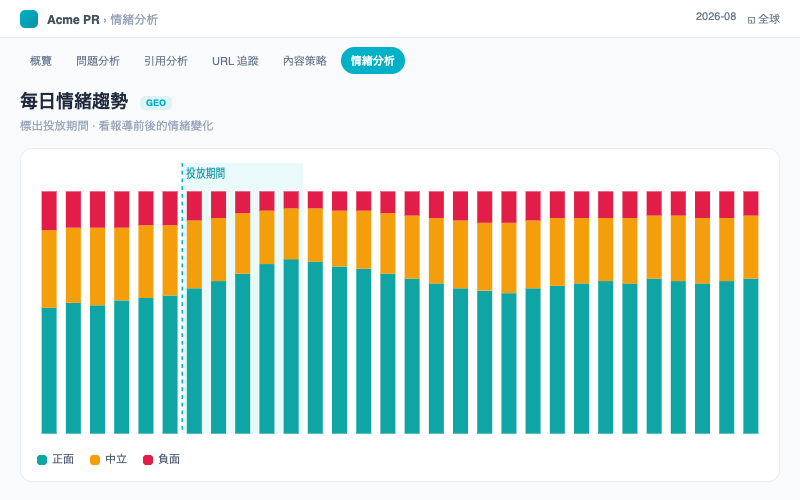Image resolution: width=800 pixels, height=500 pixels.
Task: Click the globe icon beside 全球
Action: pyautogui.click(x=751, y=20)
